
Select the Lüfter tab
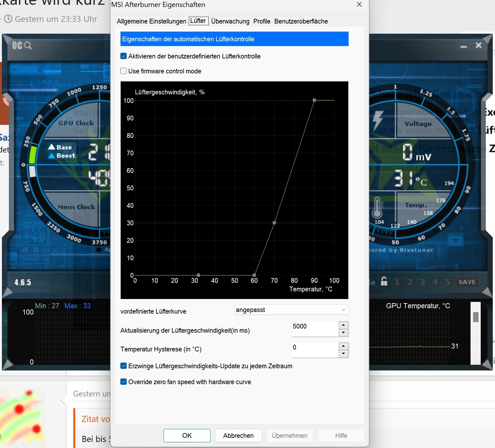pyautogui.click(x=198, y=21)
